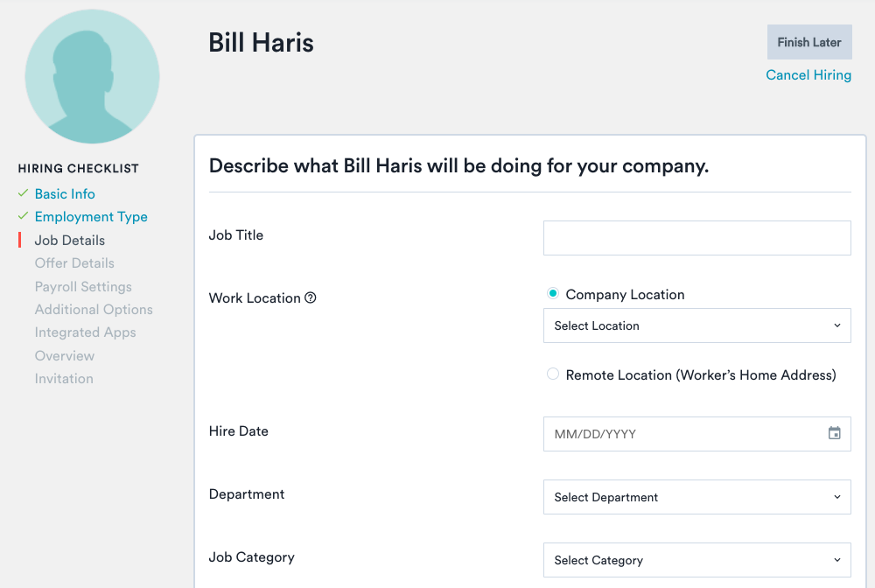Click the Cancel Hiring link
This screenshot has width=875, height=588.
tap(808, 75)
